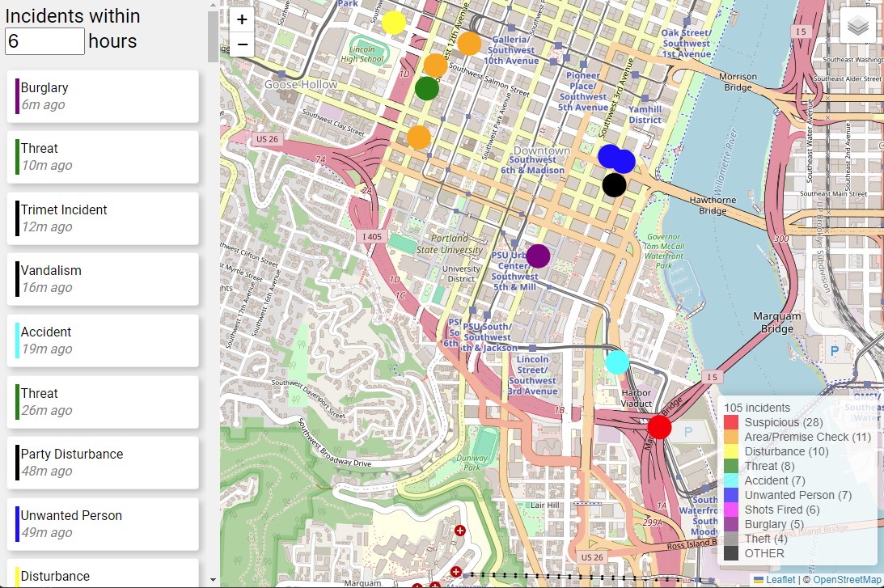Click the zoom out minus button

(242, 44)
